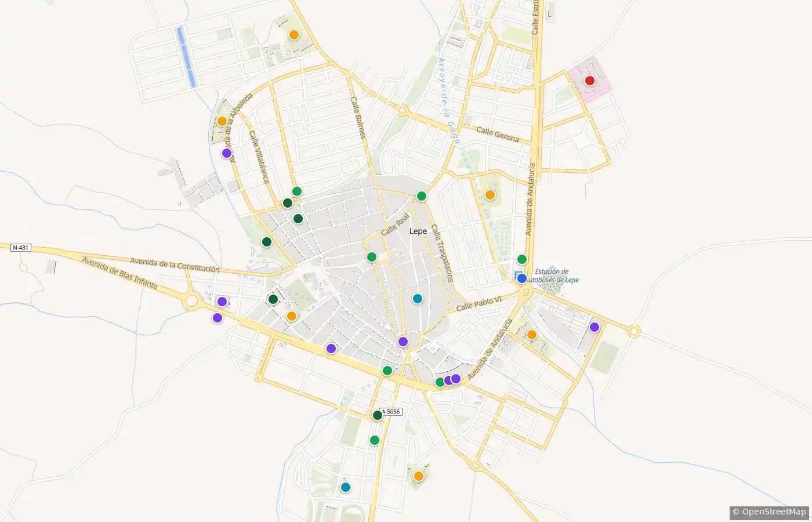The width and height of the screenshot is (812, 522).
Task: Select the Arroyo de la Gaga stream label
Action: click(448, 100)
